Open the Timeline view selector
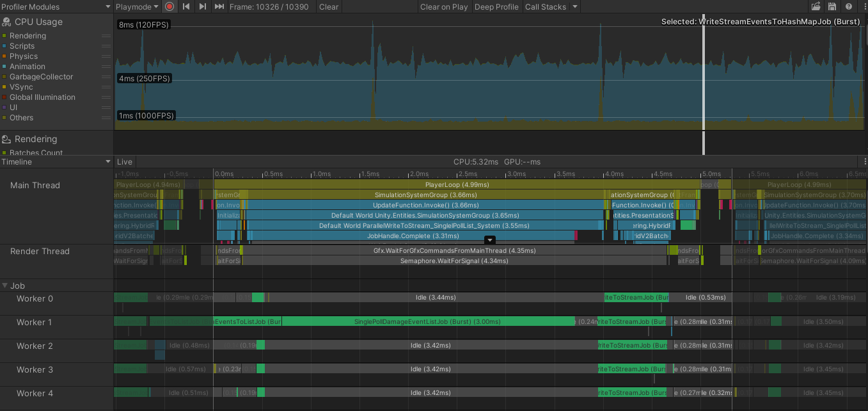 point(56,161)
